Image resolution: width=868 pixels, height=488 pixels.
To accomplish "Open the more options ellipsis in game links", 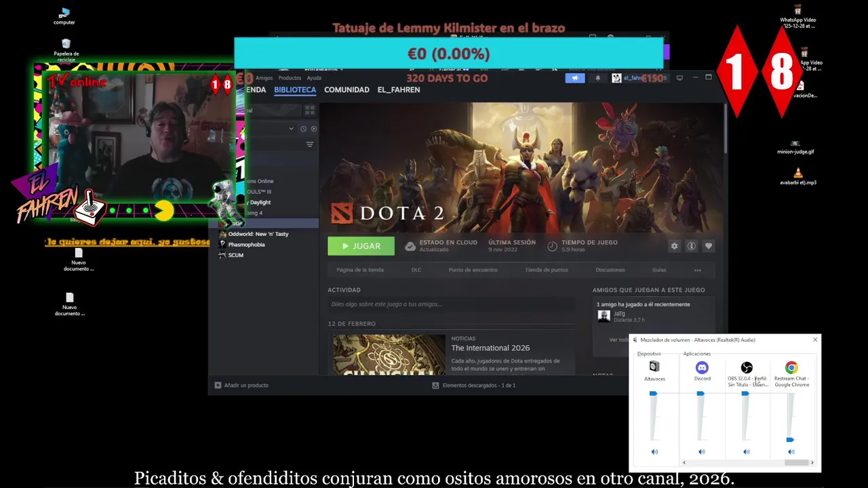I will tap(697, 270).
